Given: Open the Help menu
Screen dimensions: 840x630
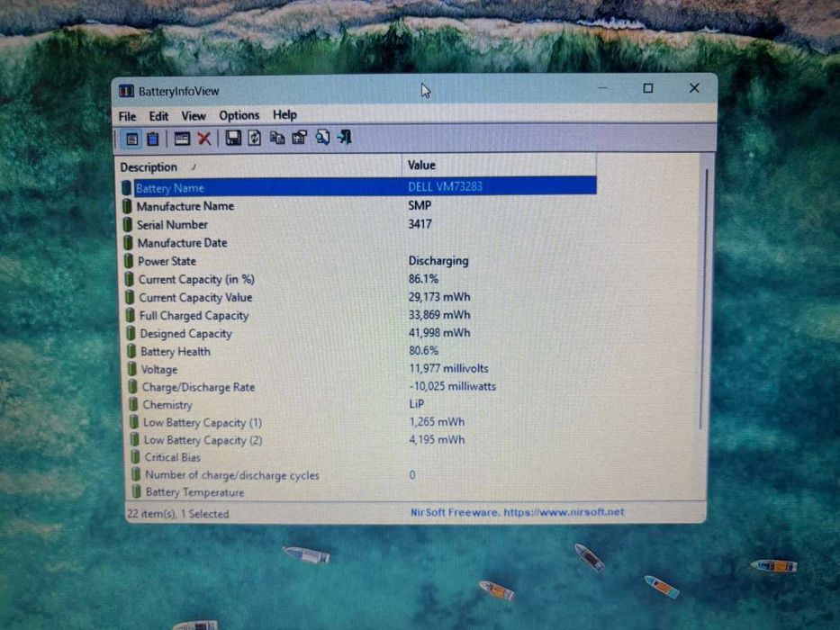Looking at the screenshot, I should pos(285,114).
